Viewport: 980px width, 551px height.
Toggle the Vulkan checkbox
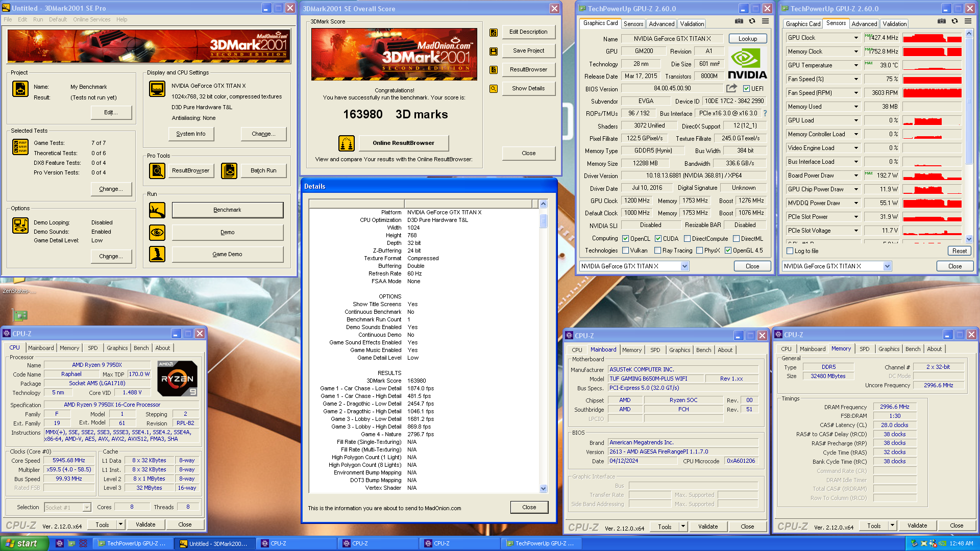[625, 251]
